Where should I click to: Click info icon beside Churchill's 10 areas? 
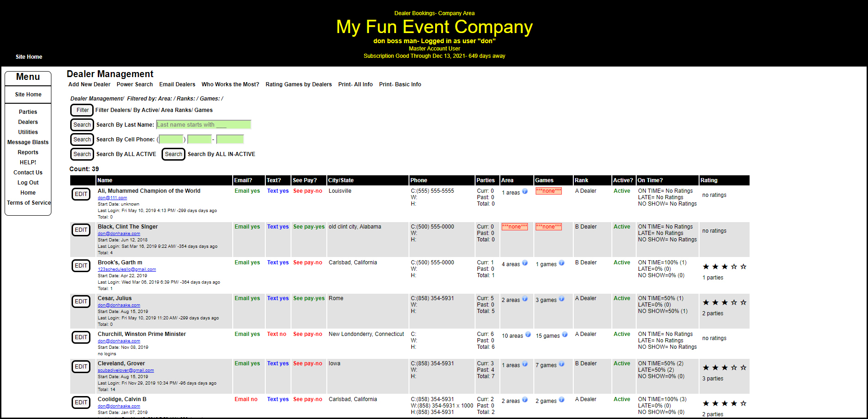(528, 335)
